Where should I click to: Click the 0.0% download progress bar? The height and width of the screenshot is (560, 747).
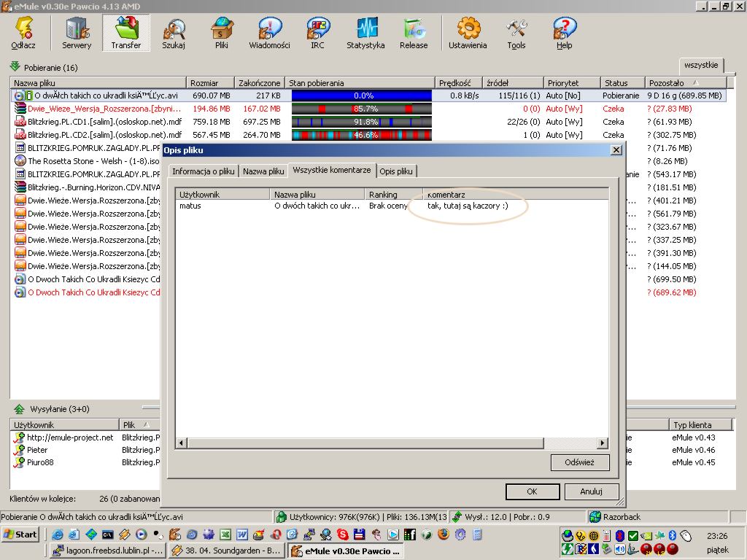[362, 96]
